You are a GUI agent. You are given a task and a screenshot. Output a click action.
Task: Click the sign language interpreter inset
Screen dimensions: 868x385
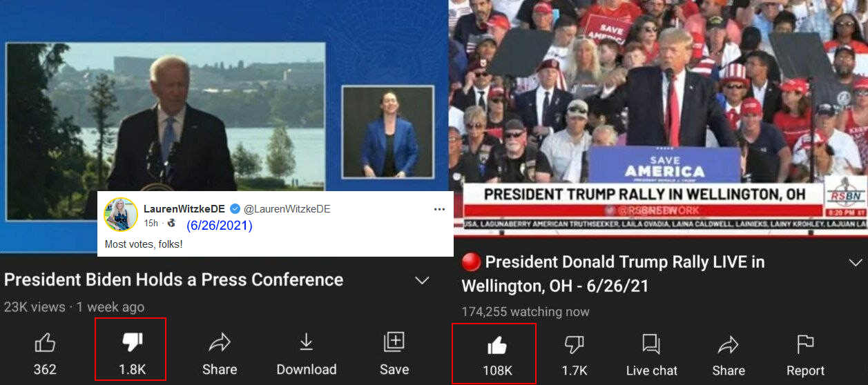[387, 132]
